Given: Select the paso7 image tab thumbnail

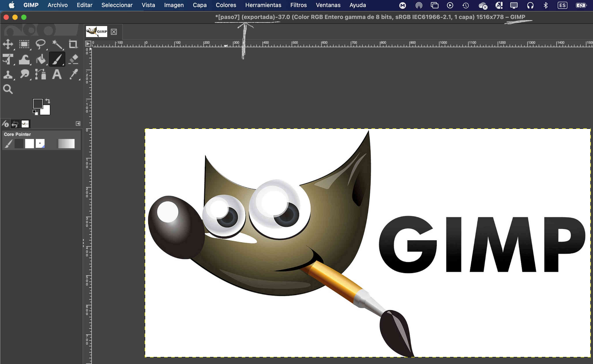Looking at the screenshot, I should point(96,32).
